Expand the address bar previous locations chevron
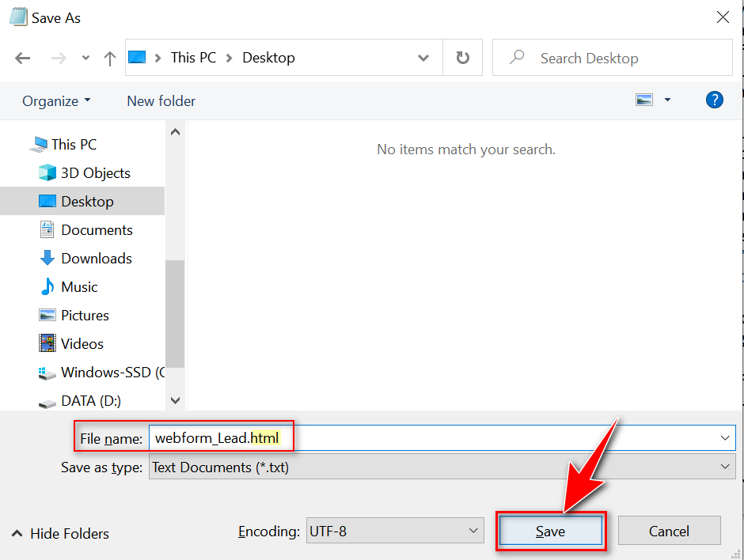Viewport: 744px width, 560px height. pos(423,58)
